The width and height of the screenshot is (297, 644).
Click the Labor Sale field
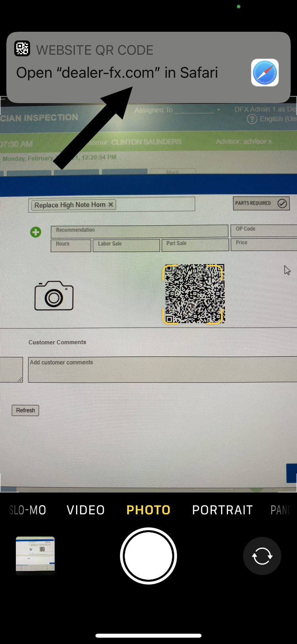tap(126, 245)
